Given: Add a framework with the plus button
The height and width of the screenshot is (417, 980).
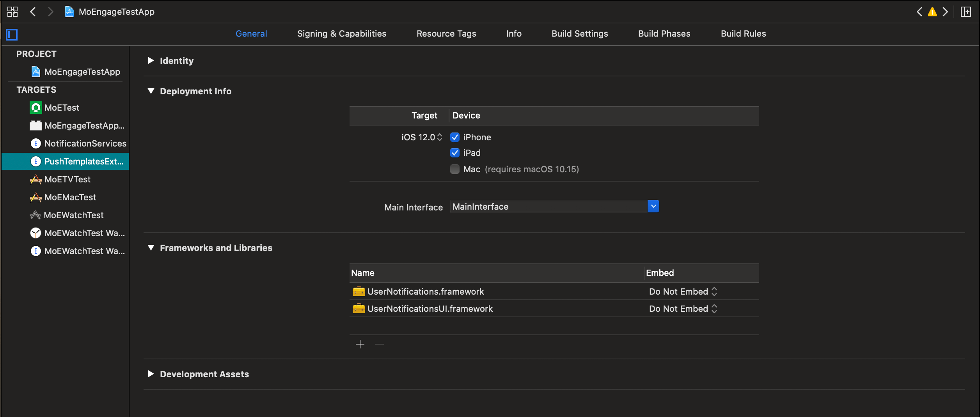Looking at the screenshot, I should click(360, 344).
